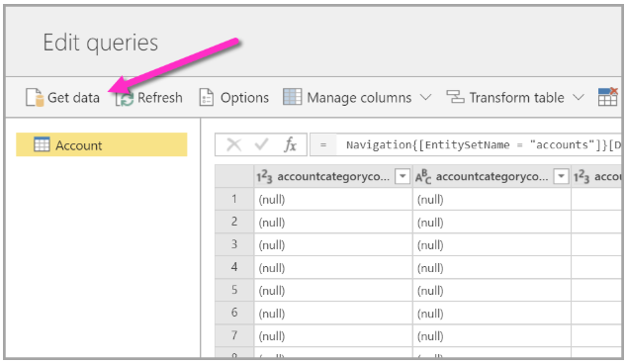This screenshot has height=364, width=626.
Task: Open filter dropdown of first accountcategoryco column
Action: tap(402, 176)
